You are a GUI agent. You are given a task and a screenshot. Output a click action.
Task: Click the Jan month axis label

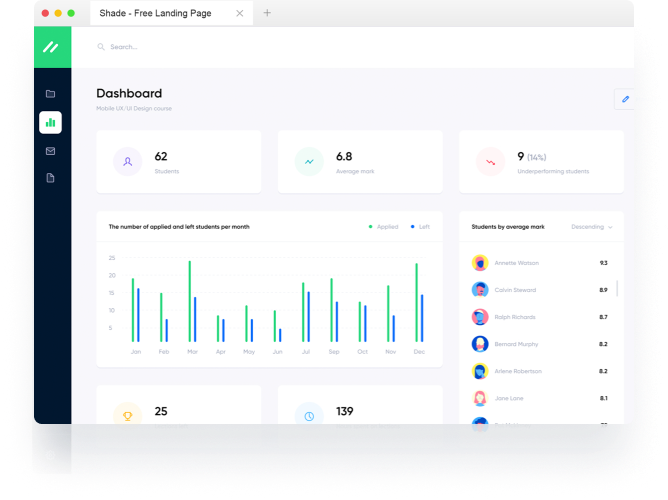136,352
